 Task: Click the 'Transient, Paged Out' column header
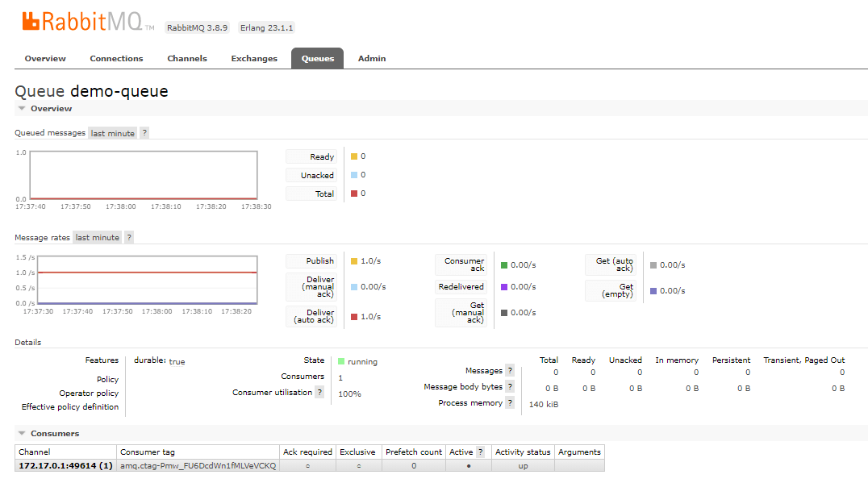point(803,360)
